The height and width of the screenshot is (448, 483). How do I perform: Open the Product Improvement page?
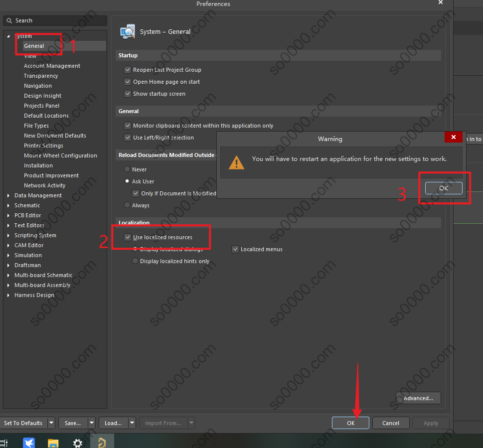(51, 175)
